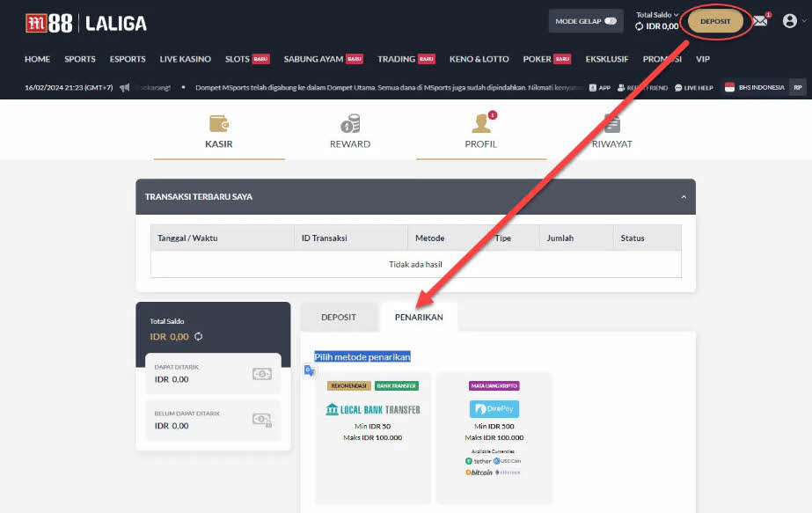Refresh balance icon in header Total Saldo

pos(640,27)
